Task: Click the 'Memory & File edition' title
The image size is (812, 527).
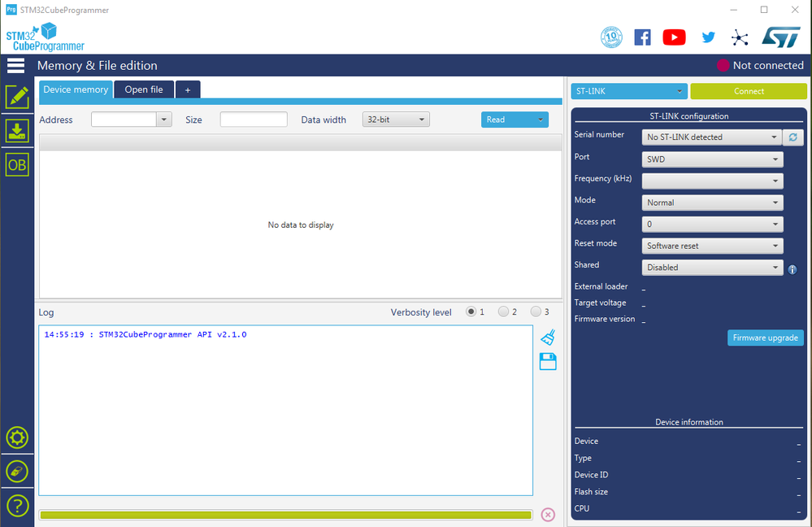Action: [98, 66]
